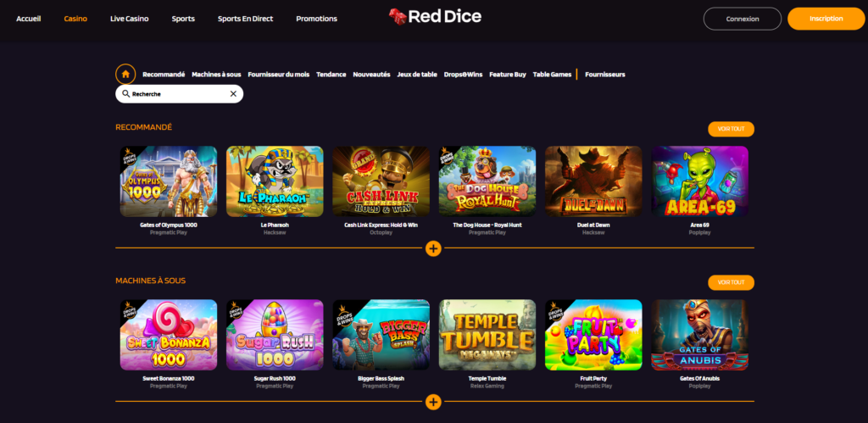The width and height of the screenshot is (868, 423).
Task: Click the orange home icon in category bar
Action: click(x=125, y=75)
